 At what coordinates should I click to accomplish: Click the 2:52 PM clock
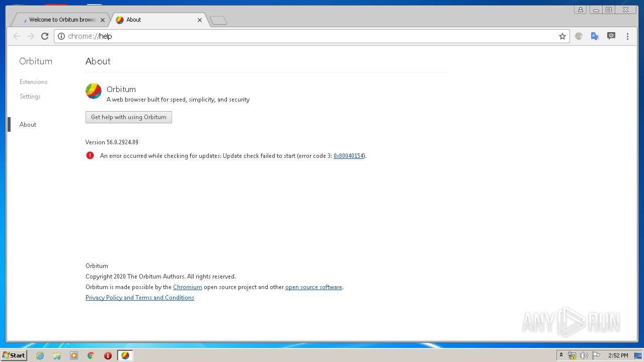618,355
